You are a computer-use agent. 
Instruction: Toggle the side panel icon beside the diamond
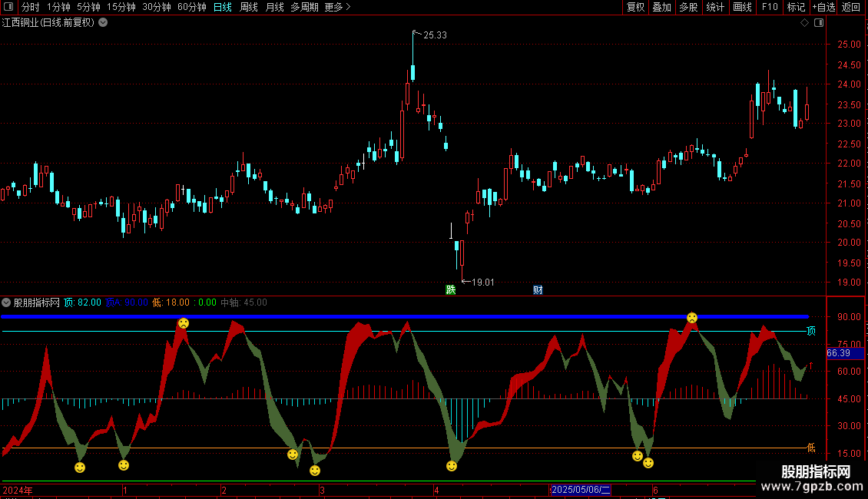pyautogui.click(x=819, y=23)
